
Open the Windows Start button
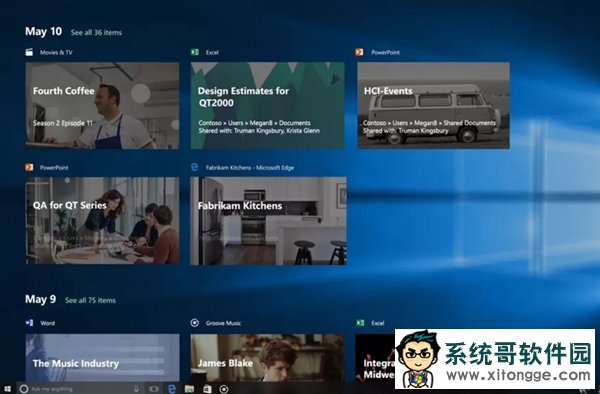click(7, 389)
